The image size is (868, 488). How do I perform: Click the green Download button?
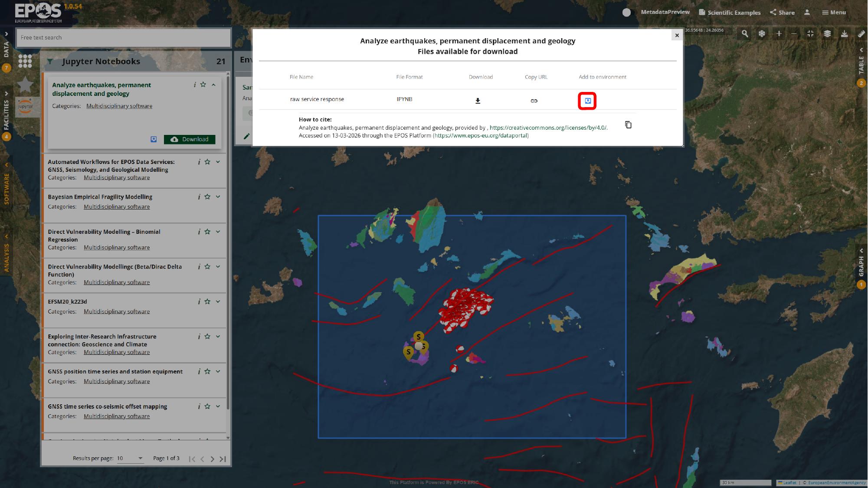click(190, 139)
